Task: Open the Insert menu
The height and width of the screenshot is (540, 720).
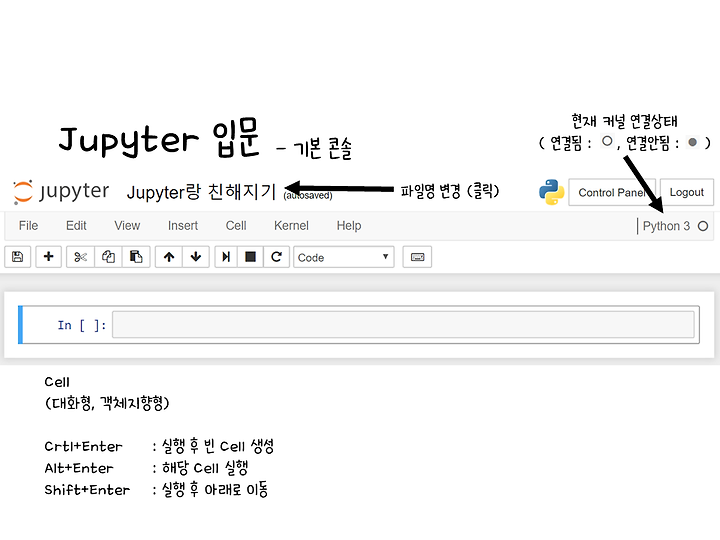Action: click(183, 225)
